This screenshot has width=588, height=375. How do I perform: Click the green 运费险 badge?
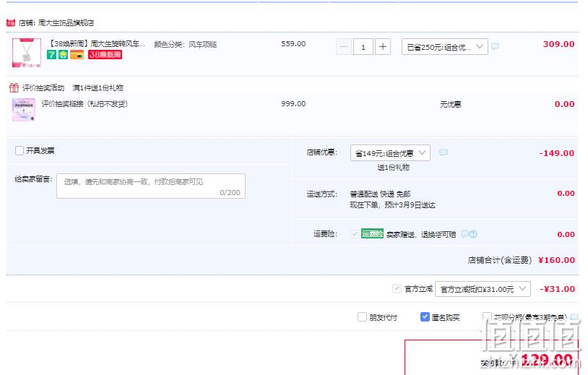(x=372, y=233)
